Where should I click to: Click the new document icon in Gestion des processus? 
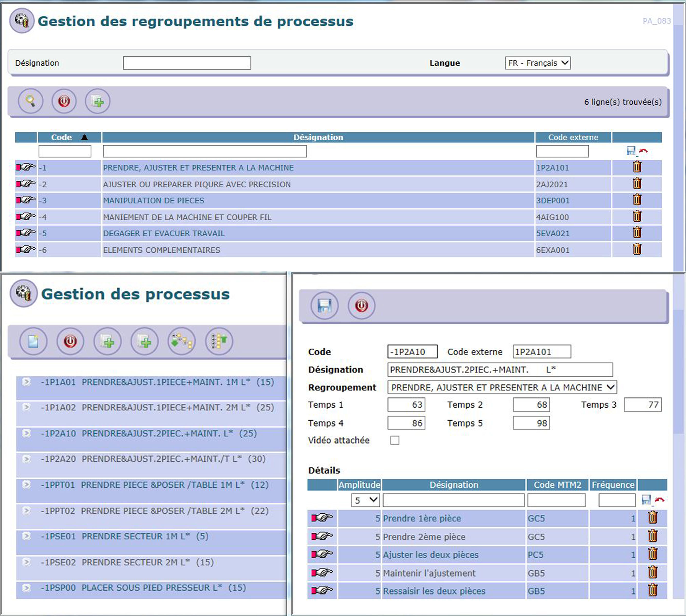33,341
